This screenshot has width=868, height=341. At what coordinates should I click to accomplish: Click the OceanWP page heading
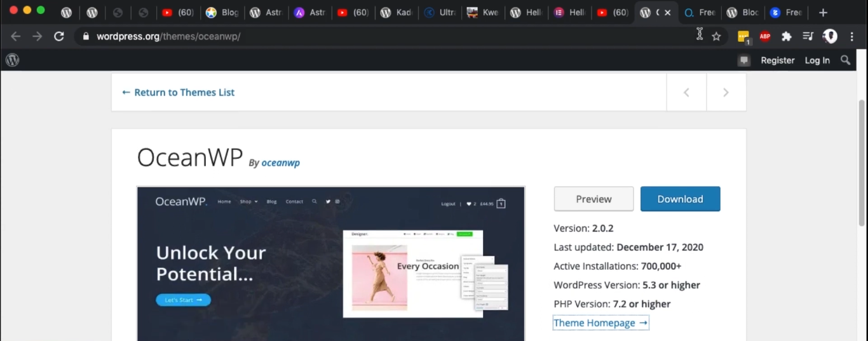tap(190, 157)
